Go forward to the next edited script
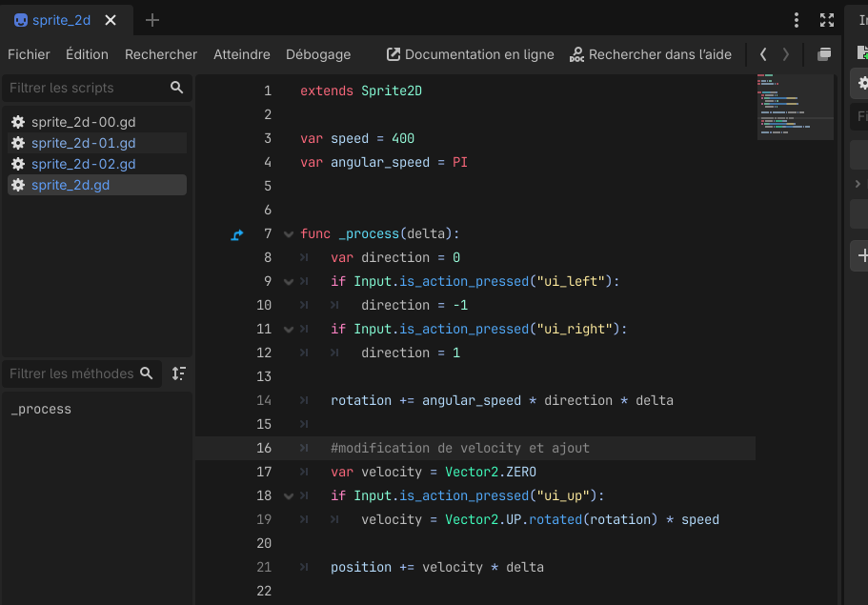 pos(785,54)
